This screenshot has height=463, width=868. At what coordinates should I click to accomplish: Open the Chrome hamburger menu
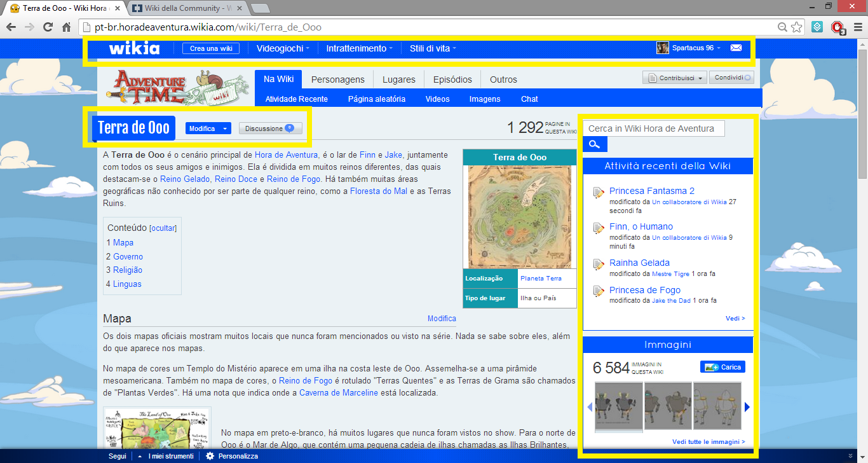pos(857,27)
